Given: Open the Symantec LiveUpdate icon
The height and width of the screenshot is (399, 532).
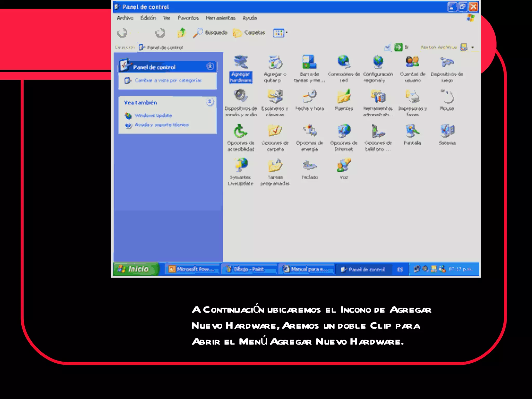Looking at the screenshot, I should (x=241, y=172).
